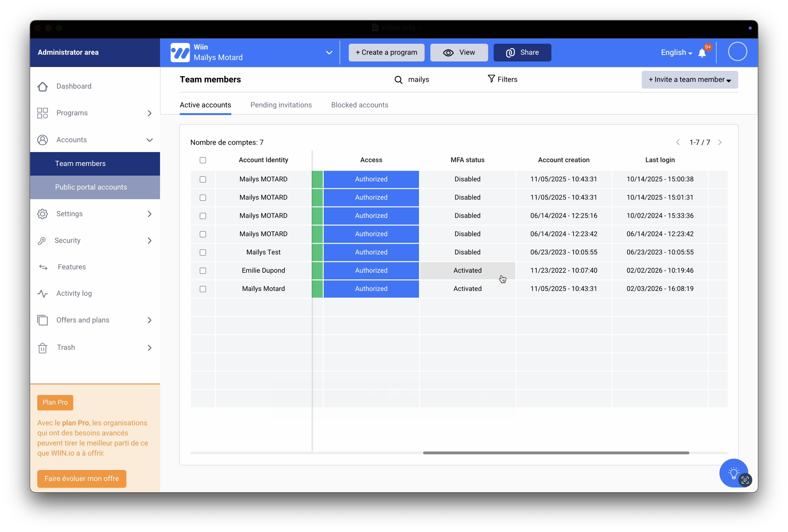Open the English language dropdown
The width and height of the screenshot is (788, 532).
point(676,53)
